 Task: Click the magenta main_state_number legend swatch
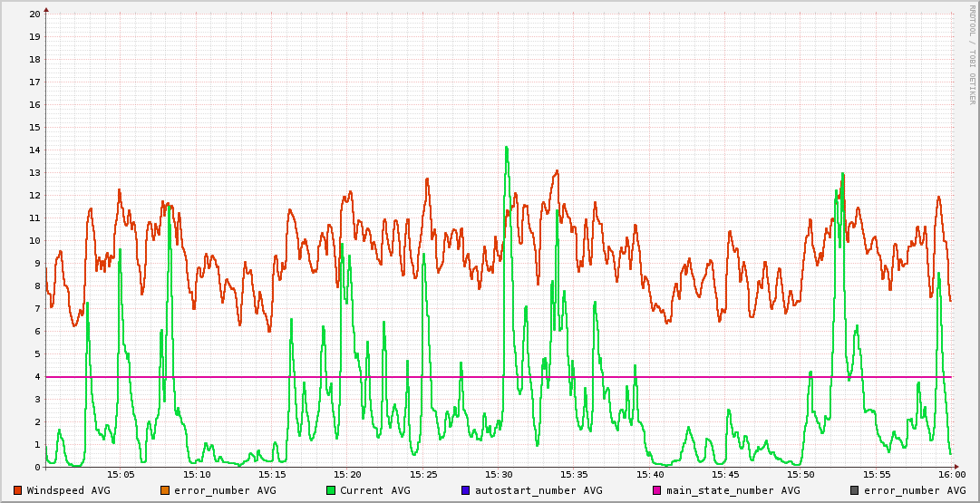(657, 490)
